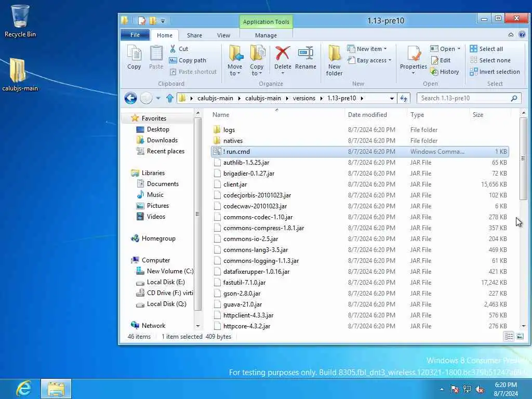Click the Action Center flag tray icon
This screenshot has width=532, height=399.
[455, 390]
